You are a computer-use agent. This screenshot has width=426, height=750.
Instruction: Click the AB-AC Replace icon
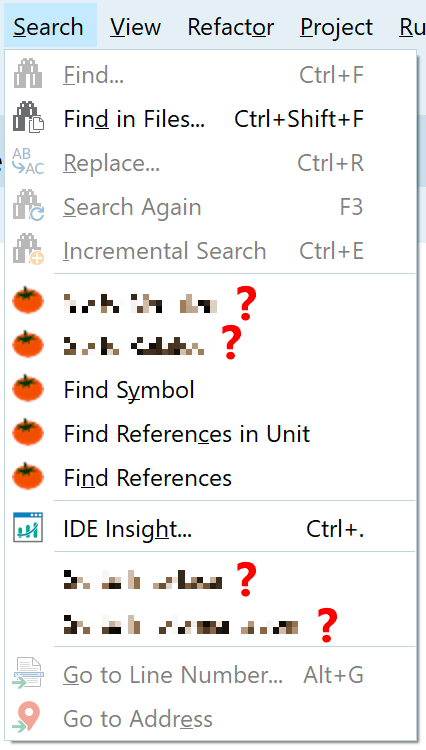[x=28, y=162]
